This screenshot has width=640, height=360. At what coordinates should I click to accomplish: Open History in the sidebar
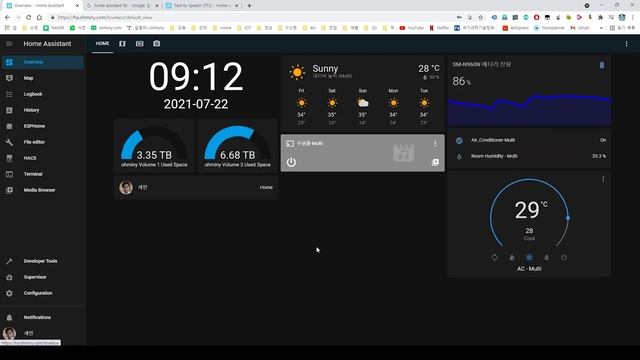click(x=42, y=110)
